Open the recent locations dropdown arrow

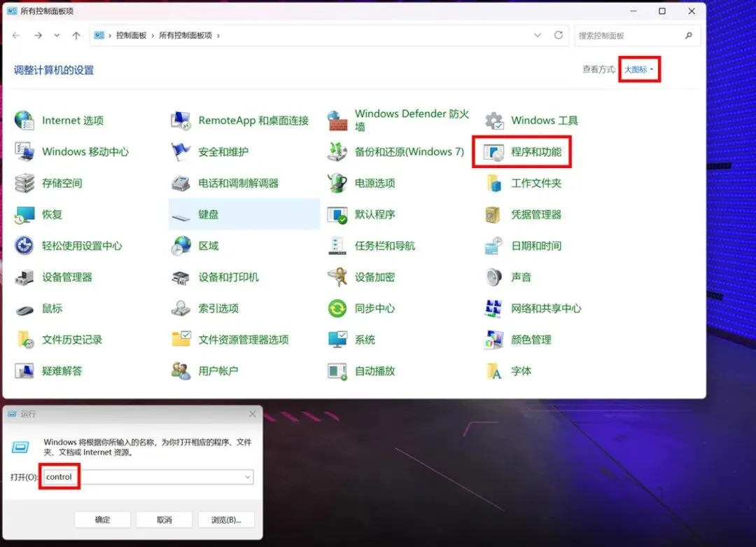(x=57, y=35)
